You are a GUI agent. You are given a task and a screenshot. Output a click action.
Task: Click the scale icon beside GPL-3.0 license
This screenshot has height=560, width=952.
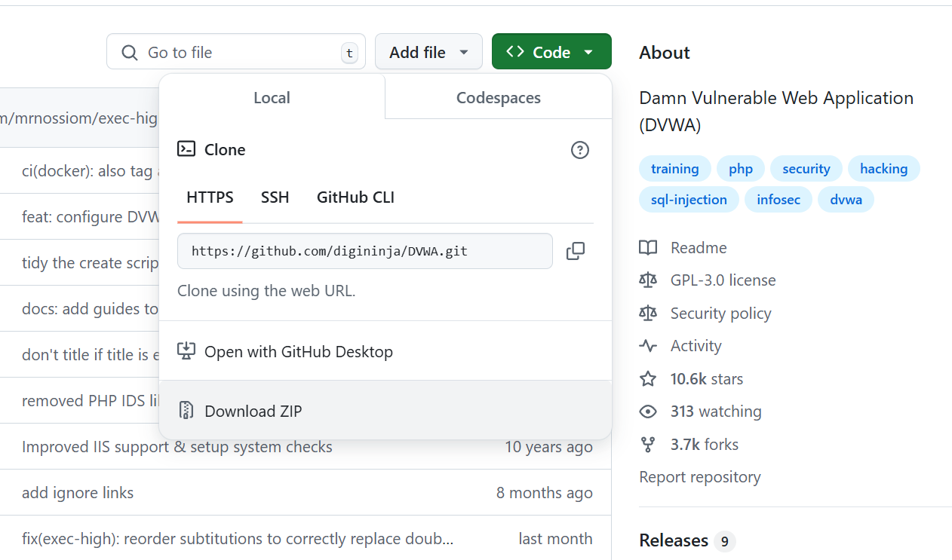pos(648,280)
